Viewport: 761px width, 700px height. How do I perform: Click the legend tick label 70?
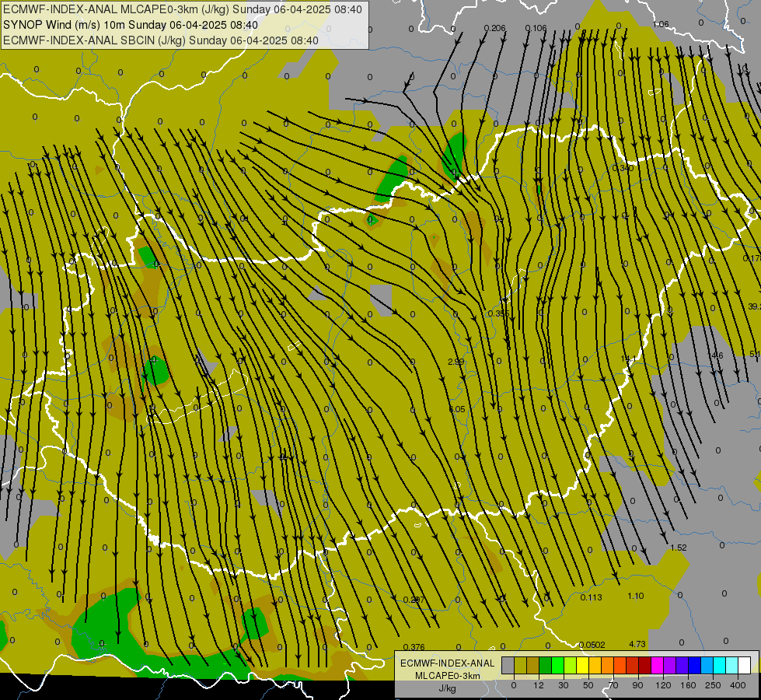tap(613, 685)
